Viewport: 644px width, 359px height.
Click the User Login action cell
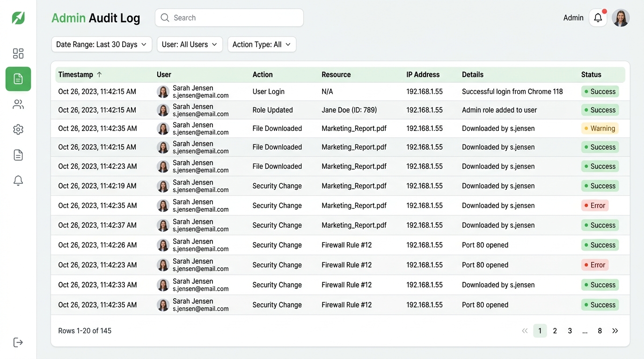pyautogui.click(x=268, y=92)
